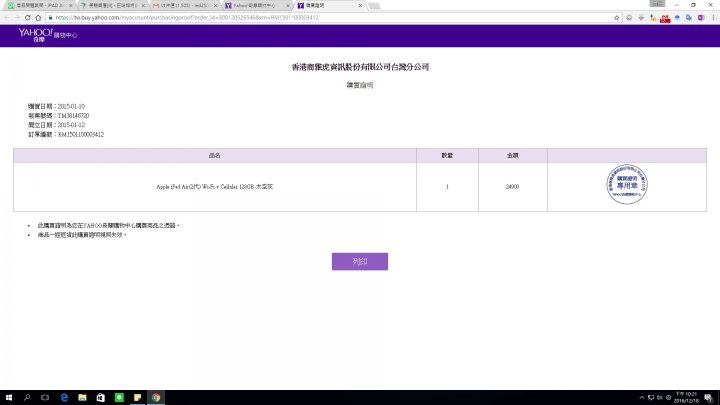Click the purple OneNote extension icon
The height and width of the screenshot is (405, 720).
click(x=701, y=17)
